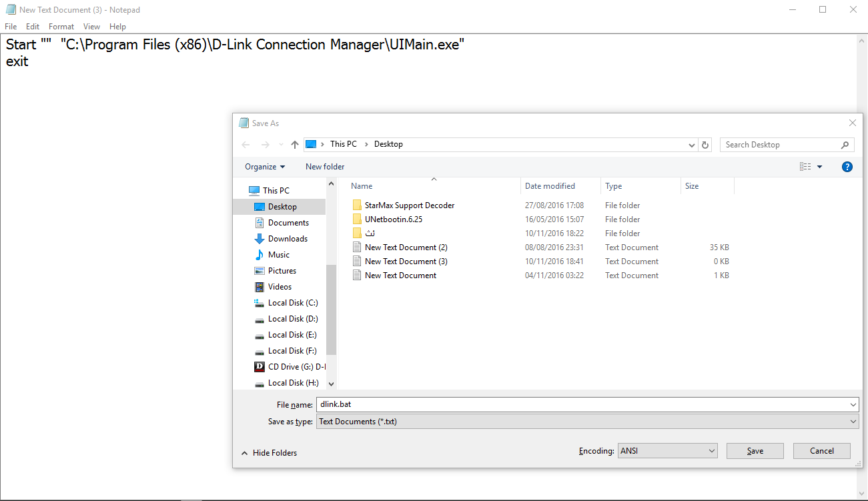
Task: Click the File name input field
Action: coord(581,404)
